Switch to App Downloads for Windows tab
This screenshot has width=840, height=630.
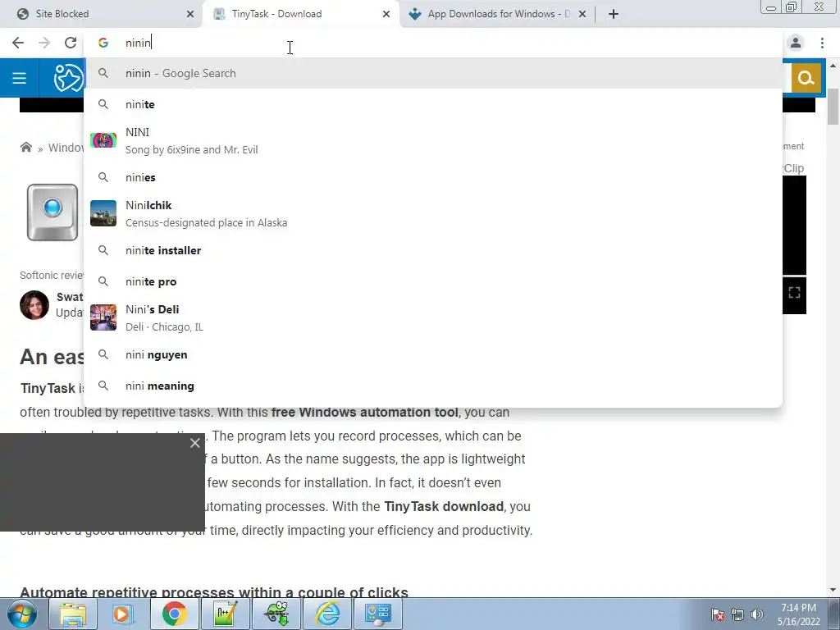click(495, 14)
